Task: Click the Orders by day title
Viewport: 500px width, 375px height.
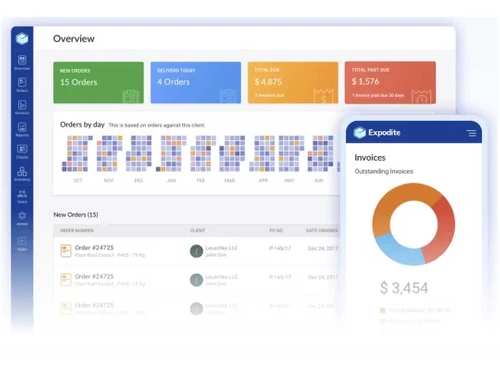Action: [x=82, y=125]
